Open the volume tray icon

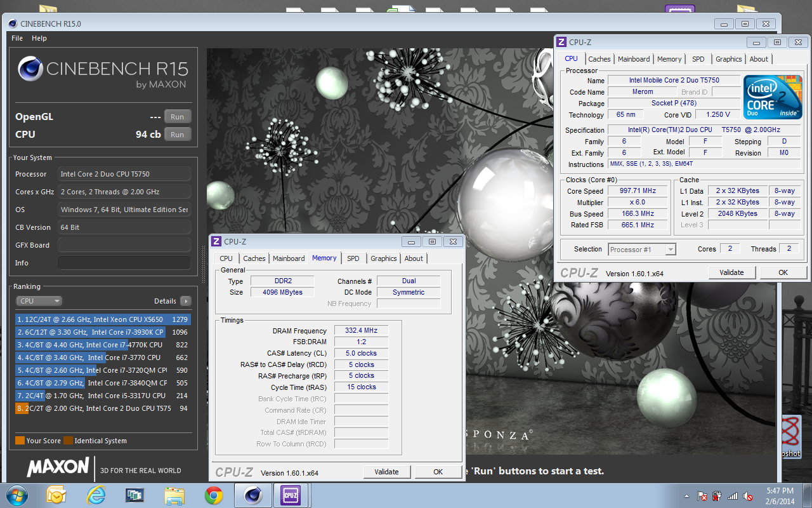coord(749,495)
